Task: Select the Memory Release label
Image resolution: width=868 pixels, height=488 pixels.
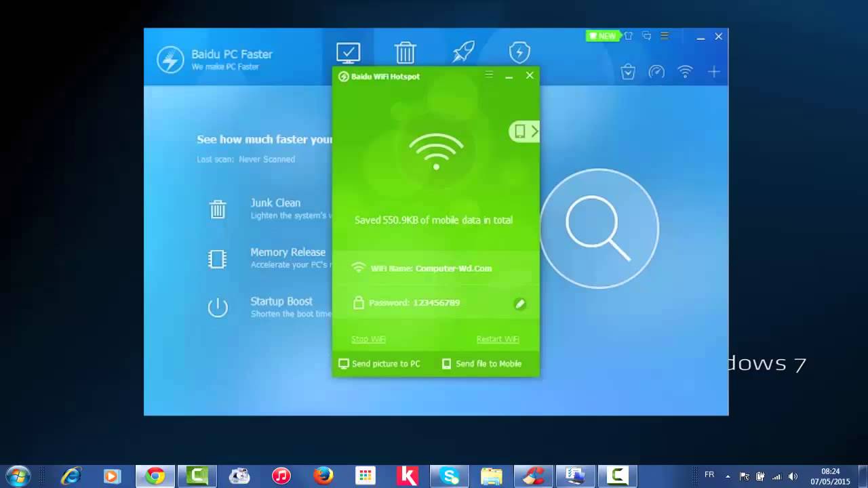Action: (x=288, y=252)
